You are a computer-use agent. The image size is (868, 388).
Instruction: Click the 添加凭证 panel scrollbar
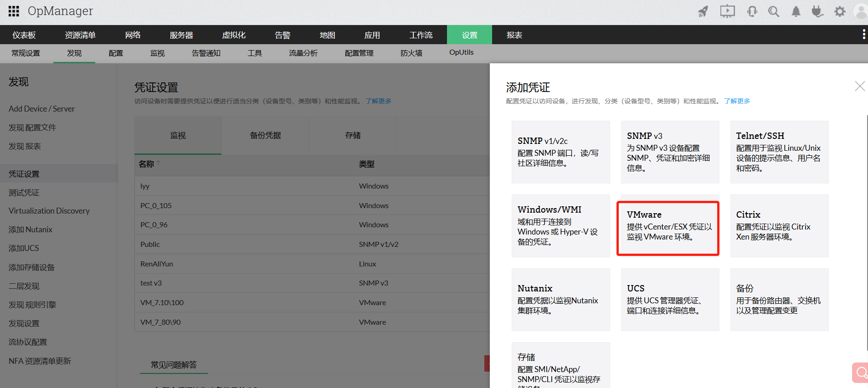tap(867, 232)
